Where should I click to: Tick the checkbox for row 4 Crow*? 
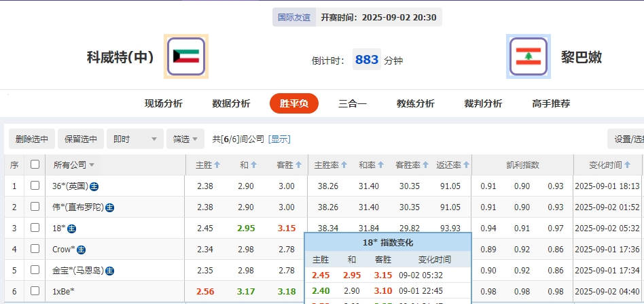click(x=35, y=249)
